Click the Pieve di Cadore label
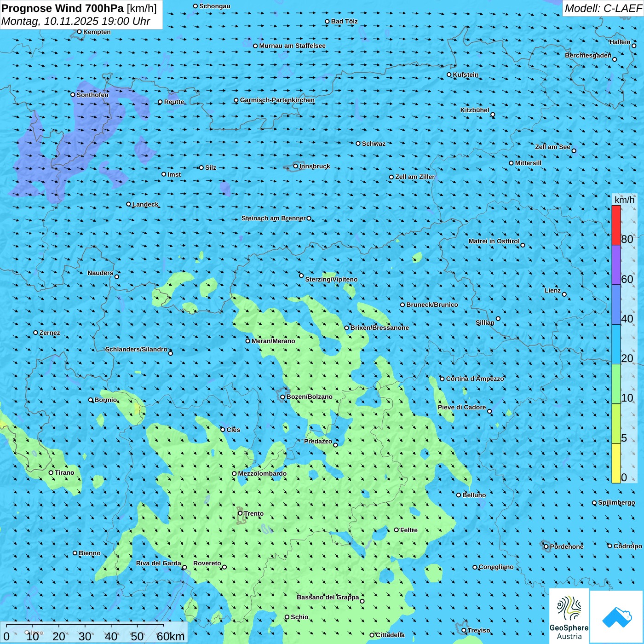The image size is (644, 644). 462,407
